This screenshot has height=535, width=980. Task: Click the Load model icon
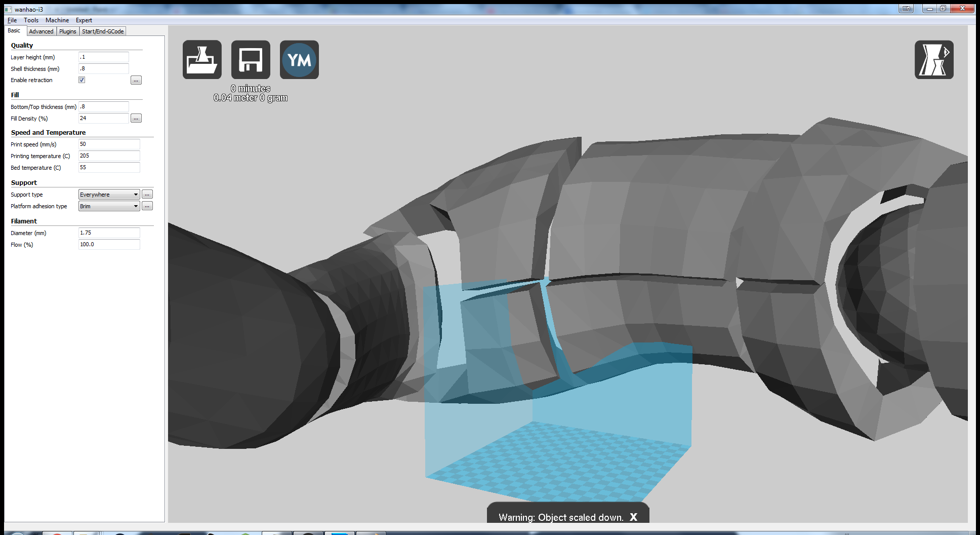coord(202,60)
